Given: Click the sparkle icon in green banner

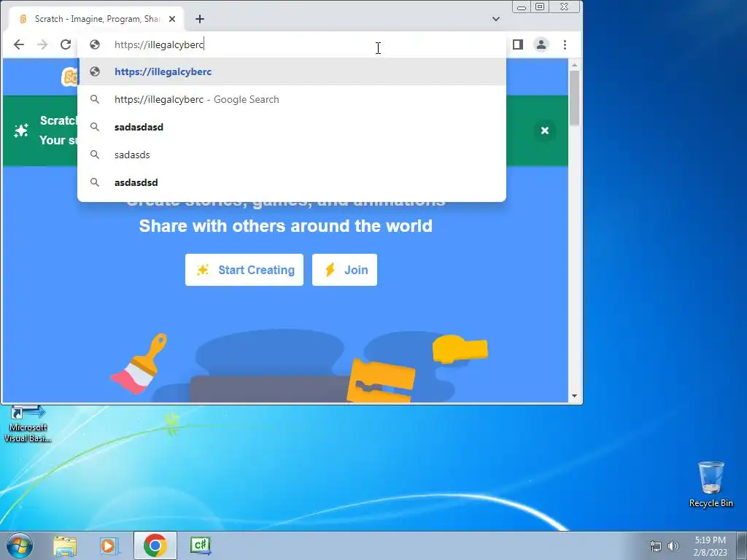Looking at the screenshot, I should coord(21,131).
